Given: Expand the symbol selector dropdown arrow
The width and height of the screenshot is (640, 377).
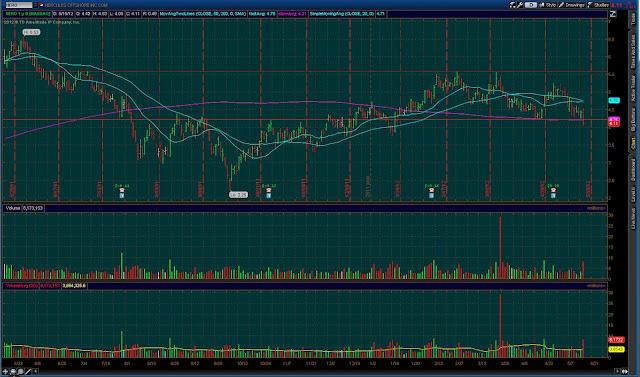Looking at the screenshot, I should pos(36,5).
